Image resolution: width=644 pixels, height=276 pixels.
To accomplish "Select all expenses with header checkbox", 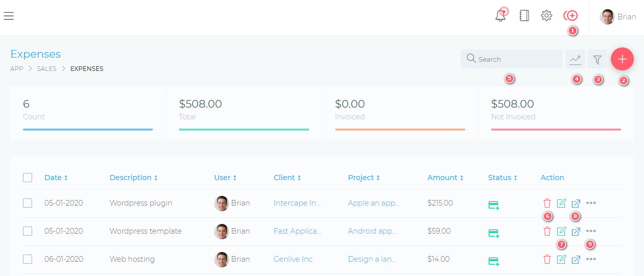I will click(x=28, y=178).
